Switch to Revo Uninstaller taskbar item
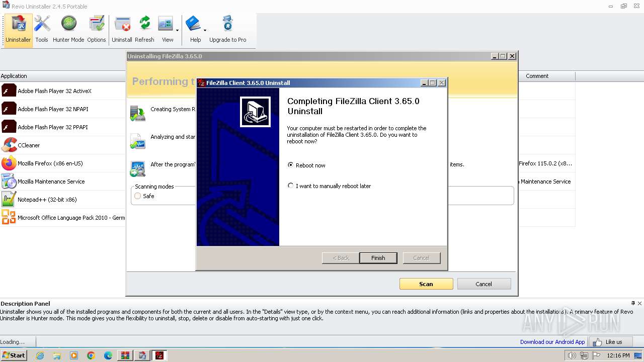 pos(142,355)
